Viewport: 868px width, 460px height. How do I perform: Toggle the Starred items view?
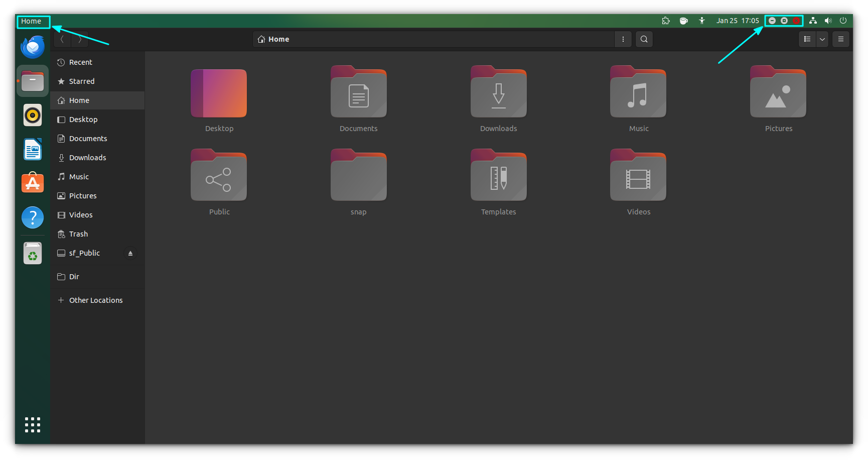[81, 81]
